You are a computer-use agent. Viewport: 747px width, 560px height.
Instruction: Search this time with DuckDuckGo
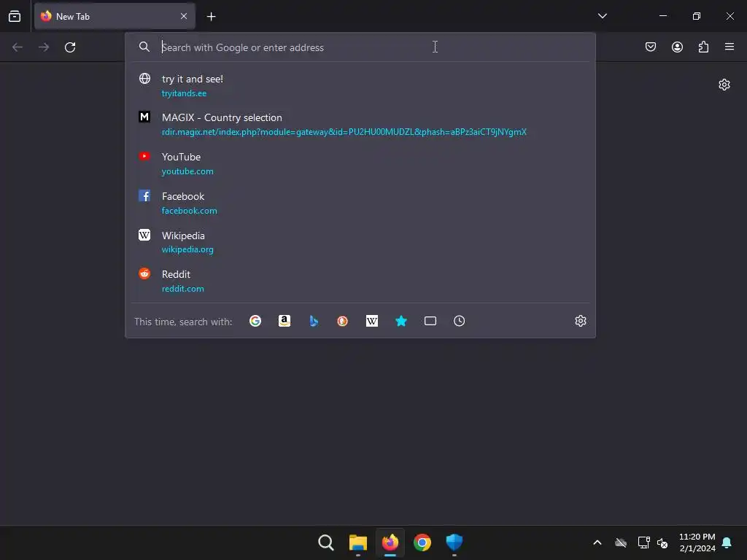(x=343, y=321)
